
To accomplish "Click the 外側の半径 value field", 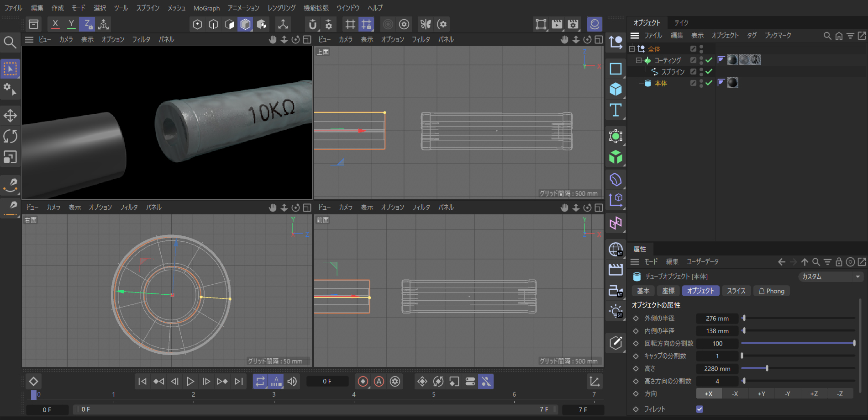I will [717, 318].
